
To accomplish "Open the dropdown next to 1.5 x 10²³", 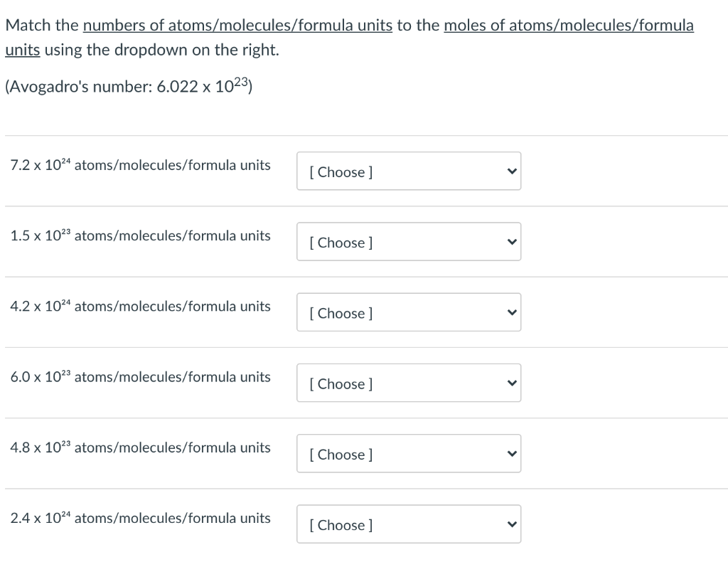I will click(x=409, y=241).
